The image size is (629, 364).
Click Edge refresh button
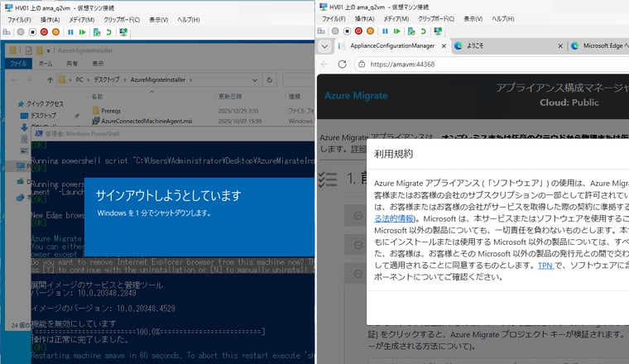(x=342, y=65)
